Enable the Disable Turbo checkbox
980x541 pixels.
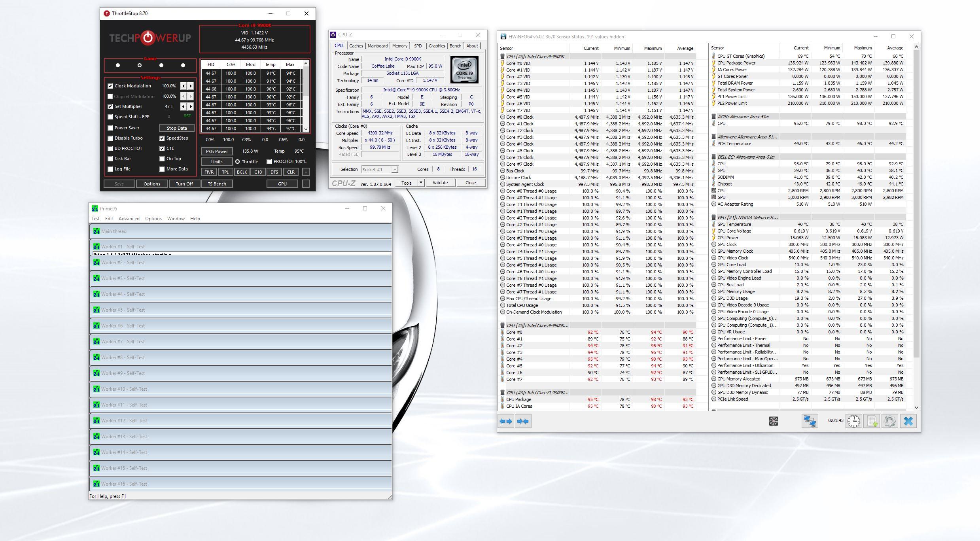[x=110, y=138]
